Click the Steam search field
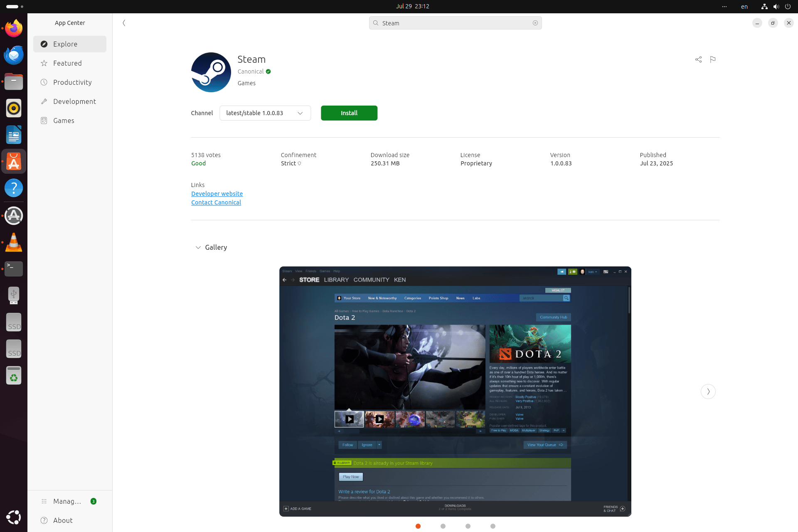Screen dimensions: 798x532 (455, 23)
